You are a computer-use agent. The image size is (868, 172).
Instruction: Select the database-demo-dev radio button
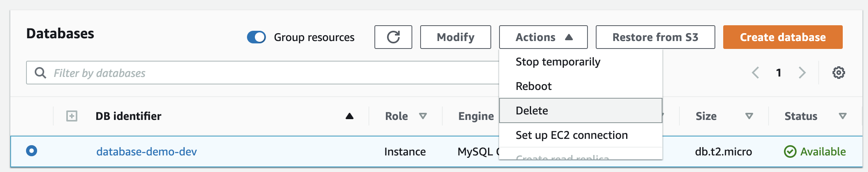tap(32, 151)
